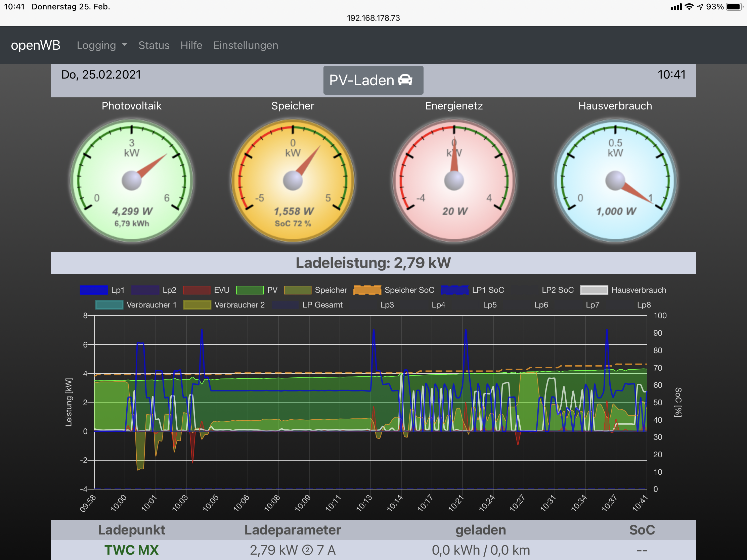Click the battery icon in status bar
Viewport: 747px width, 560px height.
[734, 7]
